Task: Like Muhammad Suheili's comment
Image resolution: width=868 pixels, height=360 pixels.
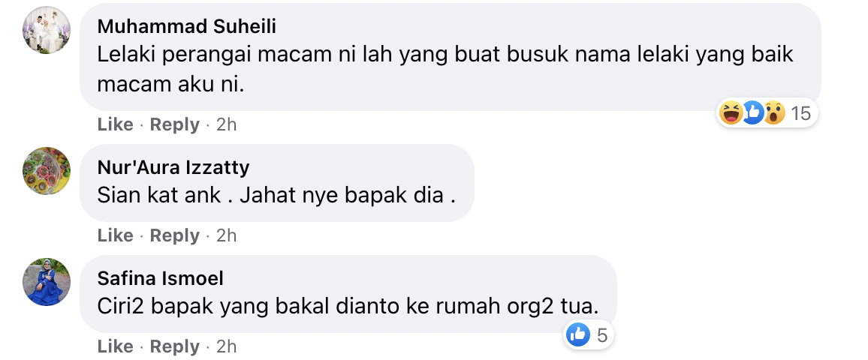Action: tap(115, 124)
